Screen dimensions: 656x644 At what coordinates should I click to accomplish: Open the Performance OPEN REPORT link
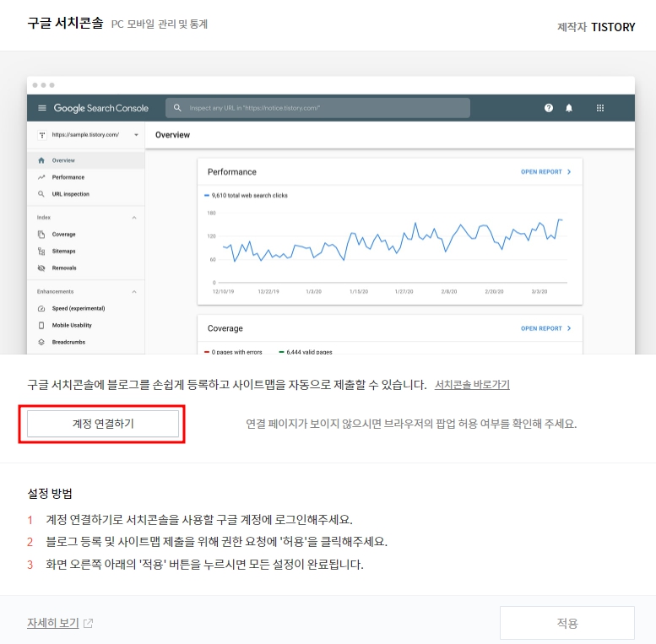(x=545, y=172)
